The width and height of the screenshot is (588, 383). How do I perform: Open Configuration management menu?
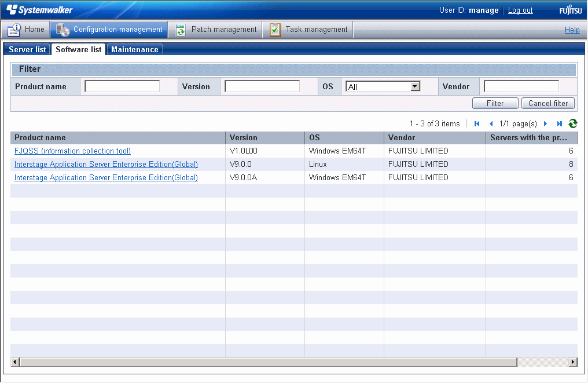(109, 30)
